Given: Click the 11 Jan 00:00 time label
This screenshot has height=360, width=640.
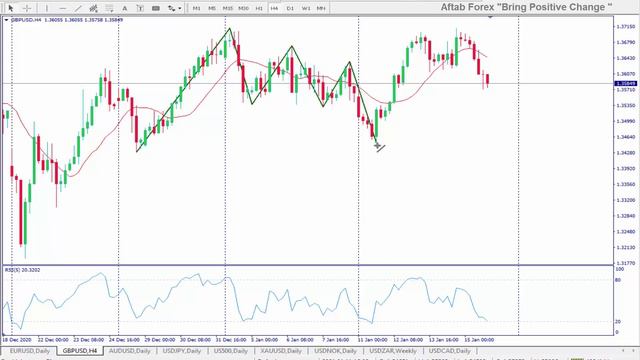Looking at the screenshot, I should coord(372,340).
